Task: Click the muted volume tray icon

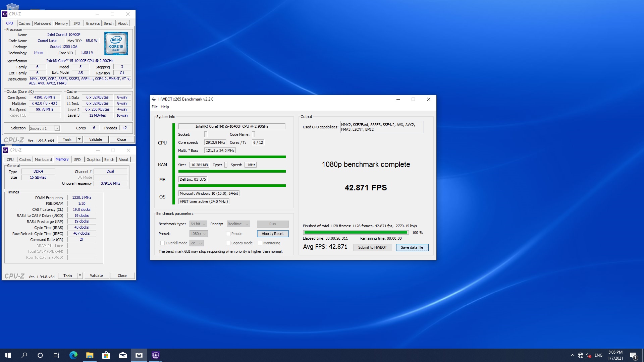Action: pyautogui.click(x=589, y=355)
